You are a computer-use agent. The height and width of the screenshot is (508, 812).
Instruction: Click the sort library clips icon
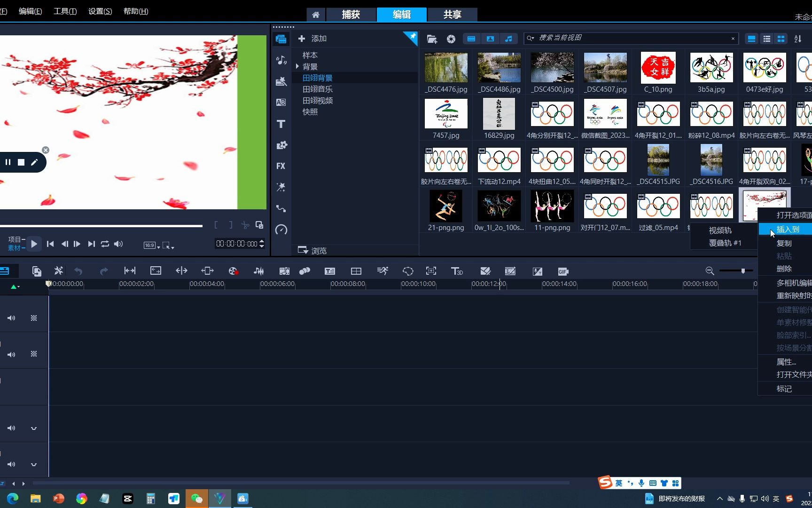(x=798, y=39)
